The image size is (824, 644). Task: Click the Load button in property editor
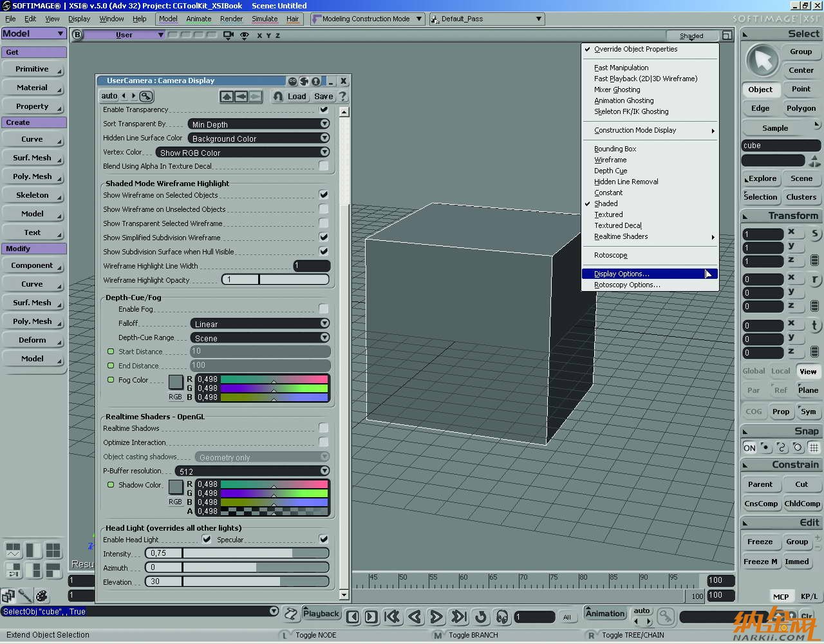pyautogui.click(x=297, y=97)
